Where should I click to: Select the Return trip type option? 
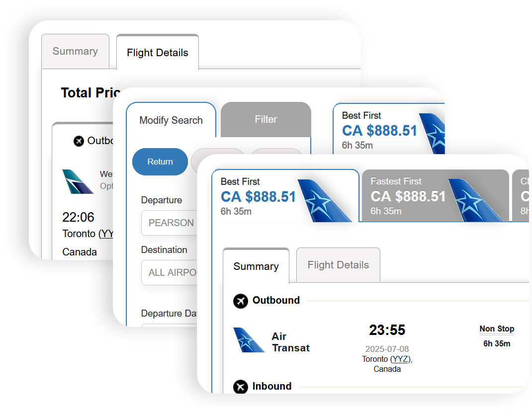[x=160, y=162]
